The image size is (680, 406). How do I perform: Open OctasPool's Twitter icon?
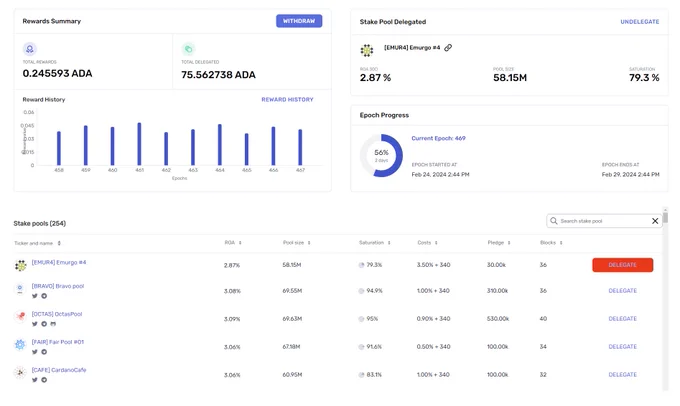tap(35, 324)
